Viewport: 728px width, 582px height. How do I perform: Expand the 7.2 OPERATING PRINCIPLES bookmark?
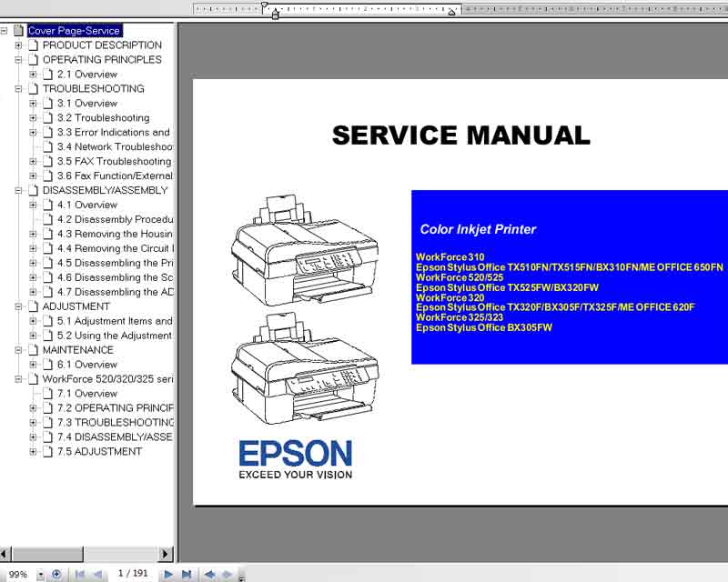[33, 408]
